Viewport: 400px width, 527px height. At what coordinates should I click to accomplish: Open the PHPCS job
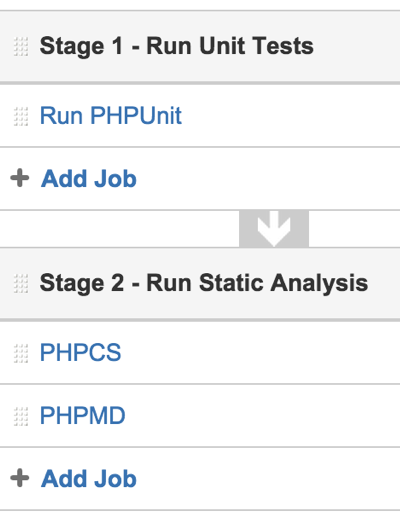[x=80, y=353]
